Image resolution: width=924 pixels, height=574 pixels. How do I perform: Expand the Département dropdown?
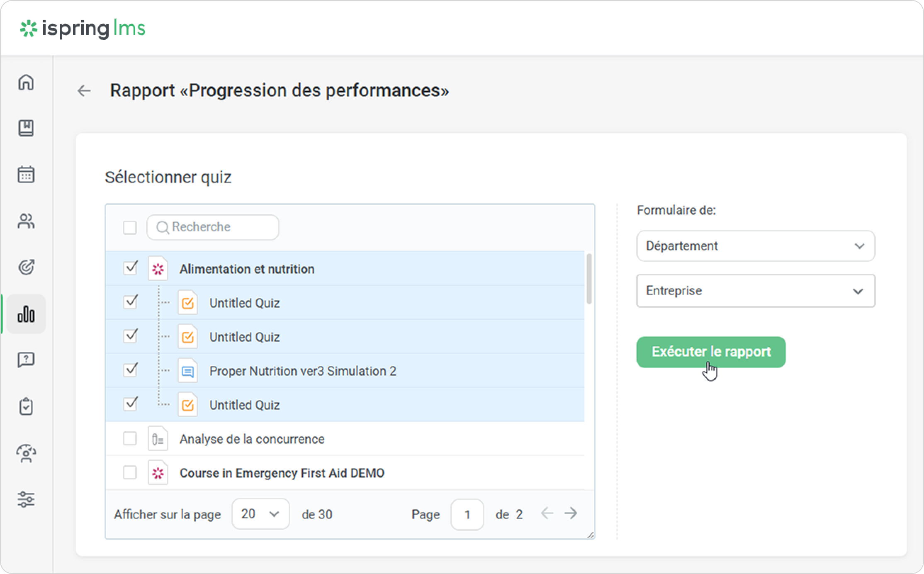point(756,246)
